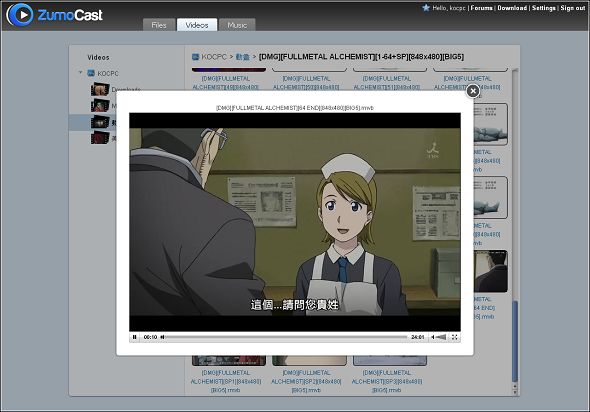The width and height of the screenshot is (590, 412).
Task: Click the KOCPC breadcrumb computer icon
Action: click(x=195, y=57)
